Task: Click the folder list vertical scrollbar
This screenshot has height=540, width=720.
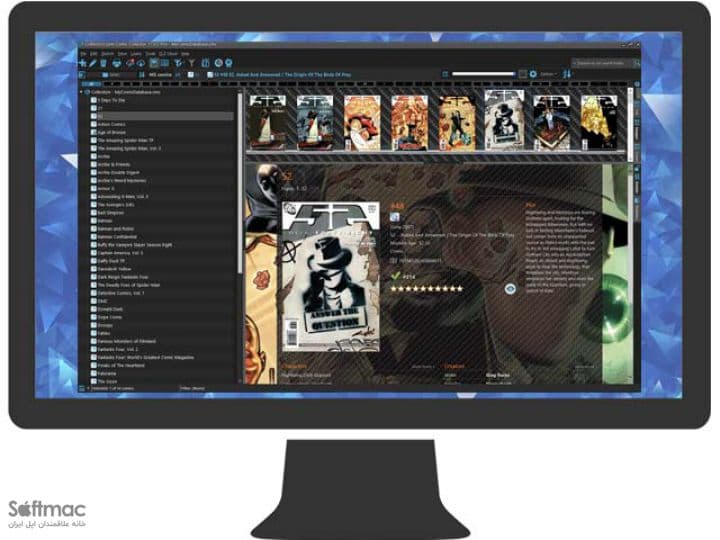Action: point(240,184)
